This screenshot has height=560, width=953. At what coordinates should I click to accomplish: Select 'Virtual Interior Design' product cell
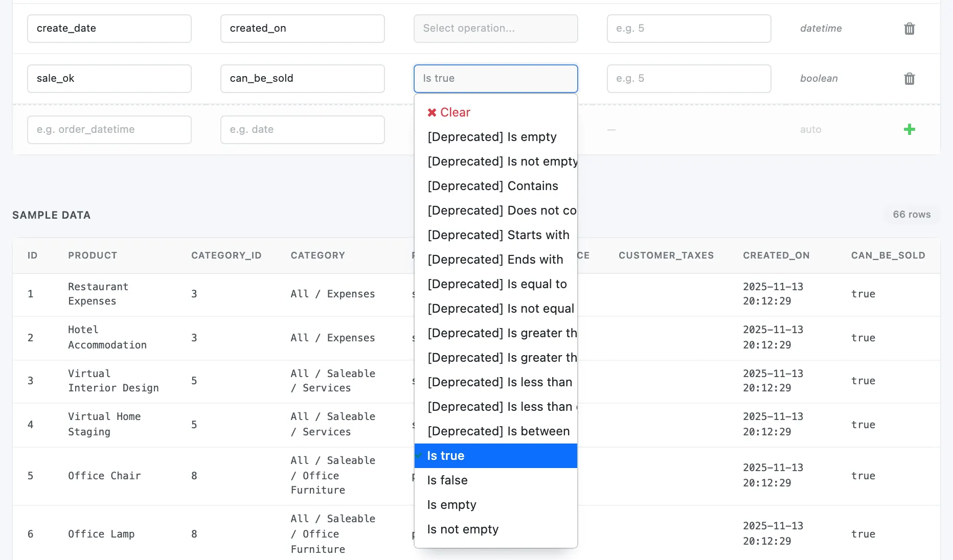[x=114, y=381]
